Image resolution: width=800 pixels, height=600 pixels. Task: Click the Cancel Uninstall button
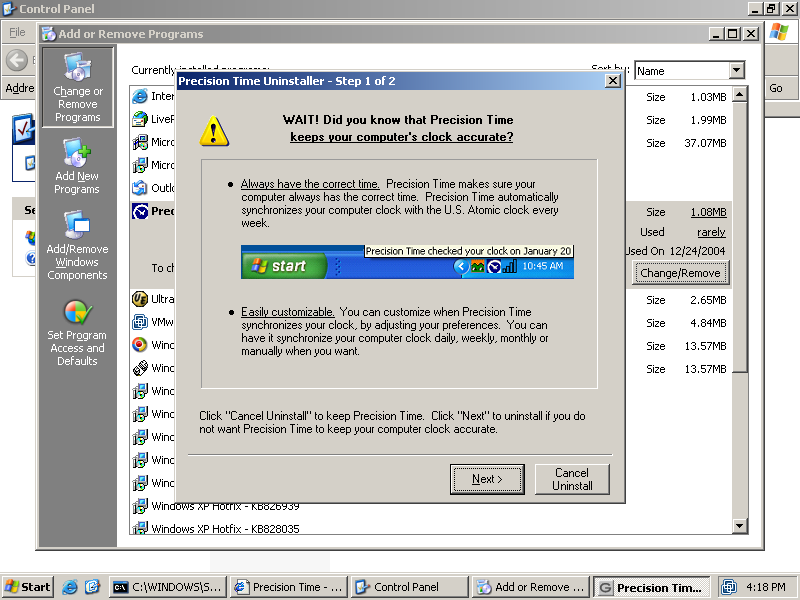point(572,479)
